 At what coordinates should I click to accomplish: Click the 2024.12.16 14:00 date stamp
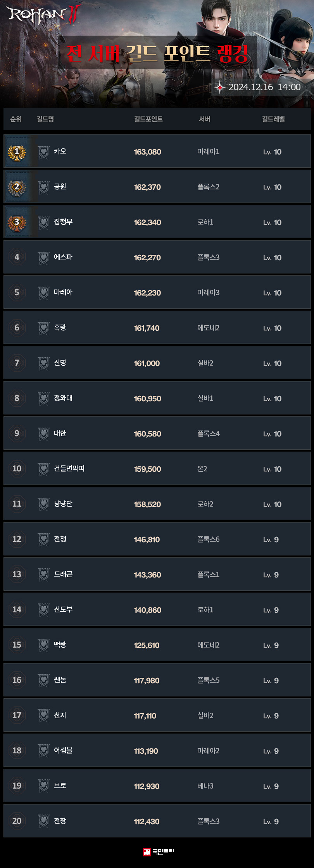264,87
